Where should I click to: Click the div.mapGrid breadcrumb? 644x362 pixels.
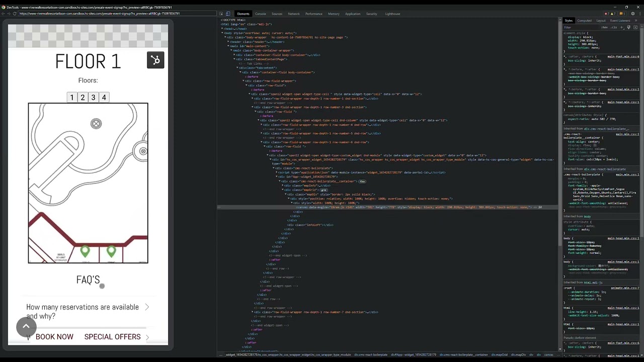(x=499, y=355)
